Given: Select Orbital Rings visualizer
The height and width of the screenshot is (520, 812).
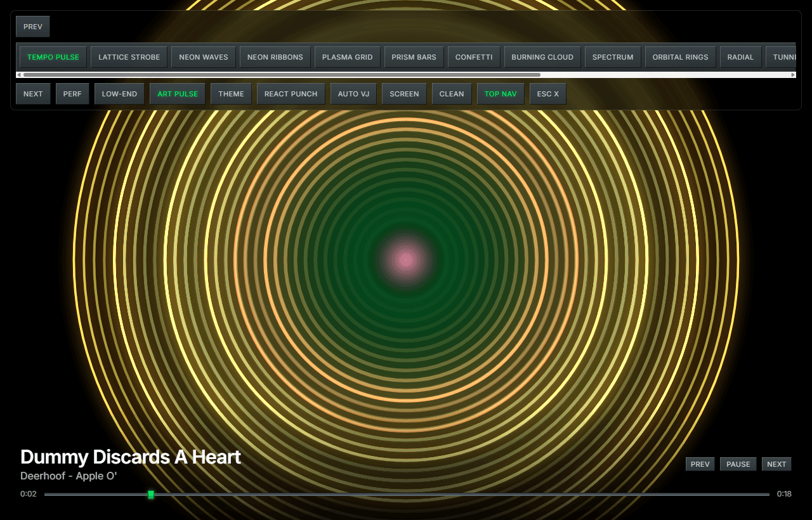Looking at the screenshot, I should tap(681, 57).
